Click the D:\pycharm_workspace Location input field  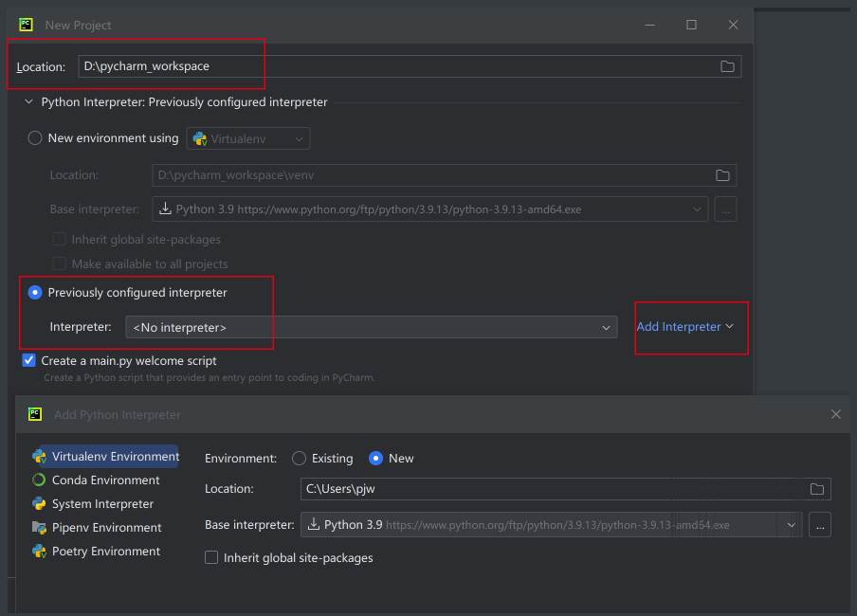click(410, 66)
